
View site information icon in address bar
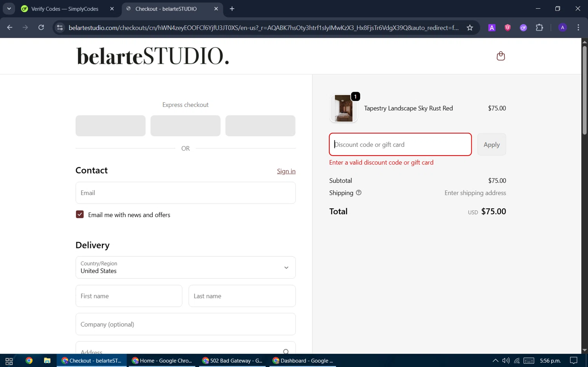coord(60,27)
